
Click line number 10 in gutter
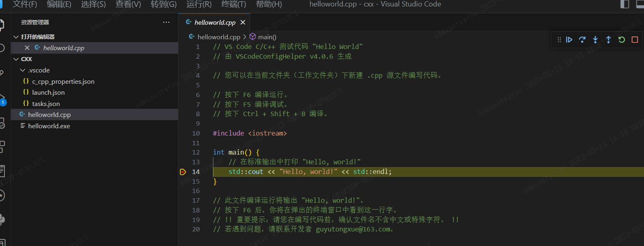tap(196, 134)
